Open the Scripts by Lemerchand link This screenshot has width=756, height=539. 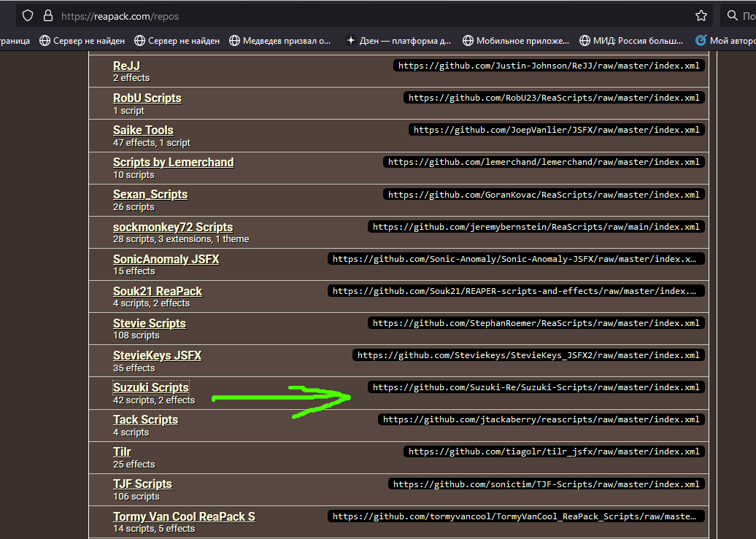click(173, 163)
